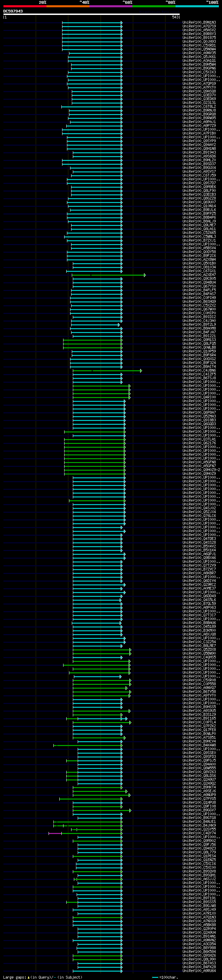Click the DC597943 query name label
Screen dimensions: 222x980
(13, 11)
